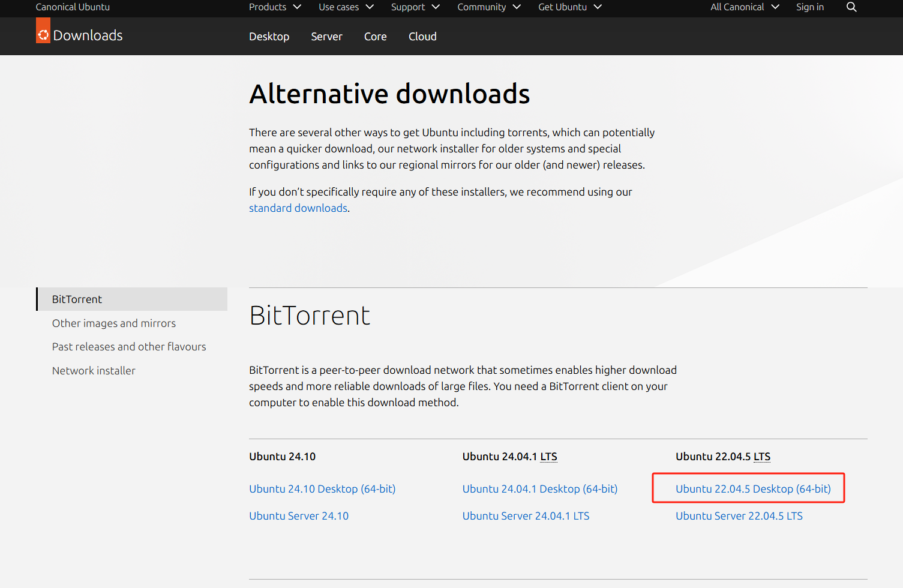Image resolution: width=903 pixels, height=588 pixels.
Task: Click the Ubuntu logo icon beside Downloads
Action: (x=43, y=31)
